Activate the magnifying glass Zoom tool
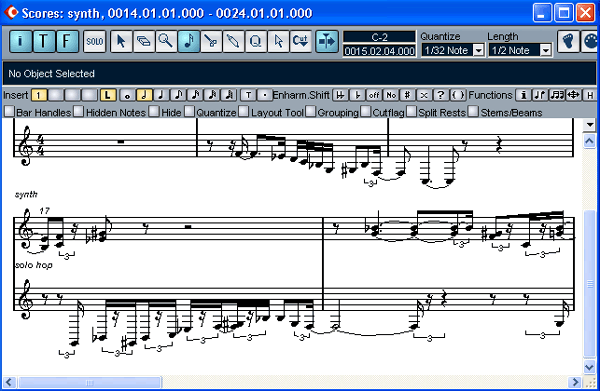 click(166, 41)
